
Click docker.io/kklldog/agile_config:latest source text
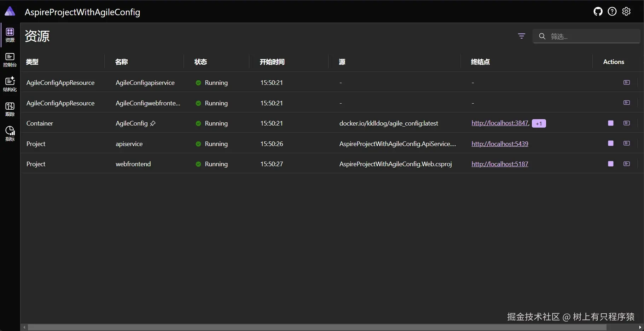[x=389, y=123]
